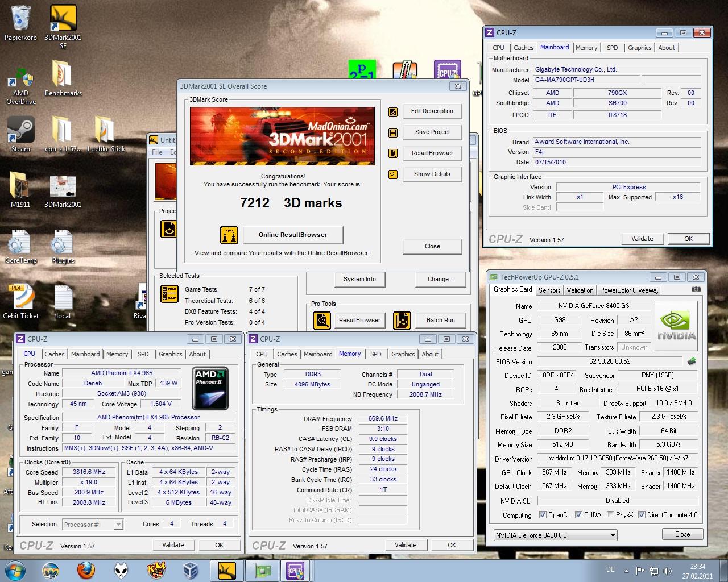728x582 pixels.
Task: Toggle the PhysX checkbox in GPU-Z
Action: (x=610, y=515)
